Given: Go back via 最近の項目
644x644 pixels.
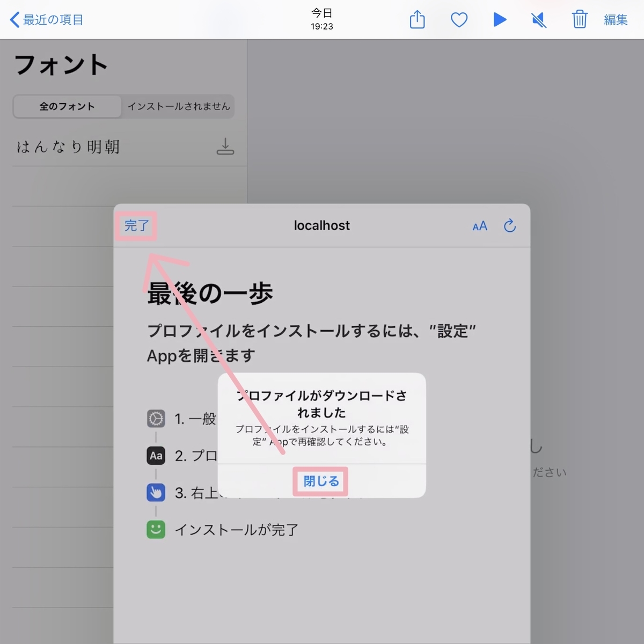Looking at the screenshot, I should coord(46,19).
